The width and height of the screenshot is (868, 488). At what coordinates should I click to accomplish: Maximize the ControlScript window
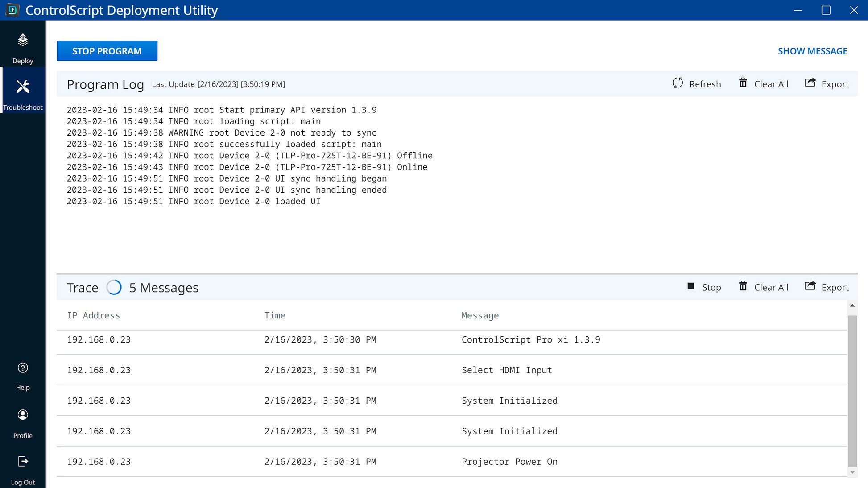[826, 10]
